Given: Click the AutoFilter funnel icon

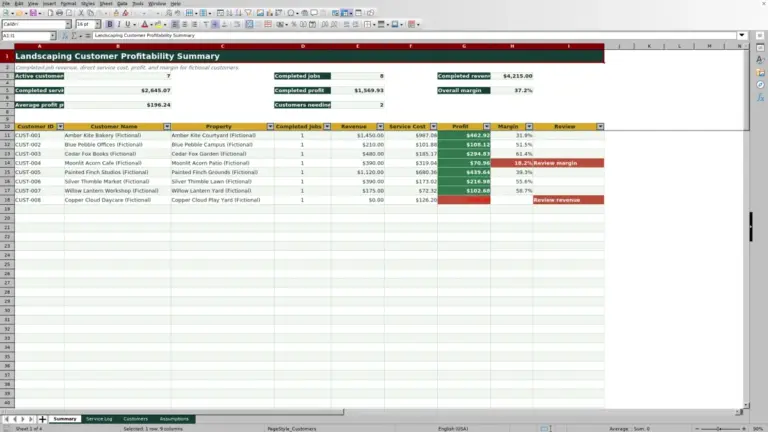Looking at the screenshot, I should click(x=248, y=13).
